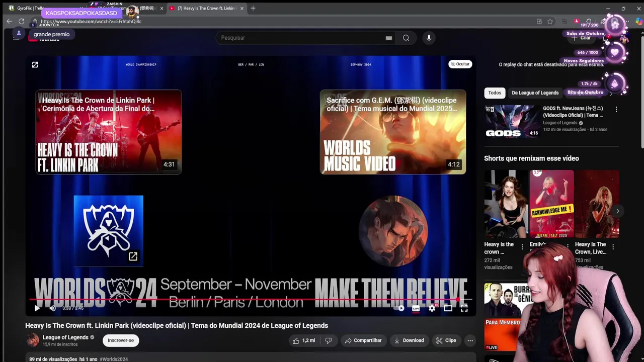The width and height of the screenshot is (644, 362).
Task: Switch to the Heavy Is The Crown tab
Action: tap(205, 8)
